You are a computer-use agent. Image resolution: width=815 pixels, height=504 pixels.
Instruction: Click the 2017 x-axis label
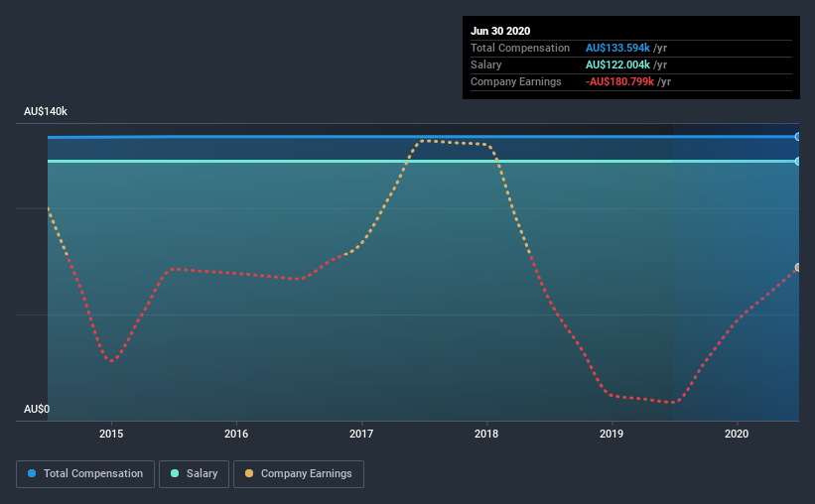(x=361, y=434)
